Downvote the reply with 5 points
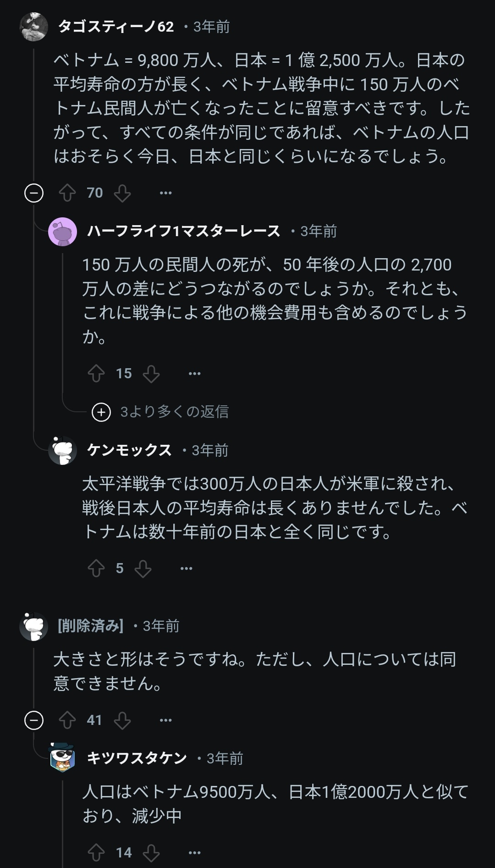The width and height of the screenshot is (495, 868). click(143, 569)
